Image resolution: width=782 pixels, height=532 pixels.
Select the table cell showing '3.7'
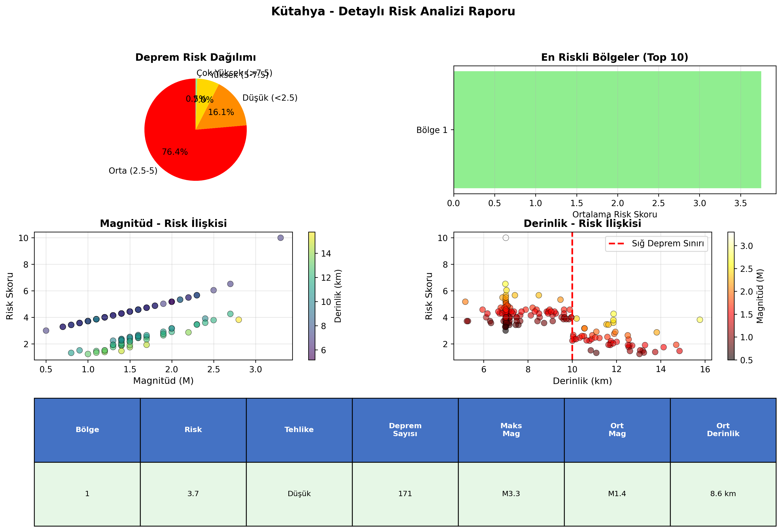[193, 494]
